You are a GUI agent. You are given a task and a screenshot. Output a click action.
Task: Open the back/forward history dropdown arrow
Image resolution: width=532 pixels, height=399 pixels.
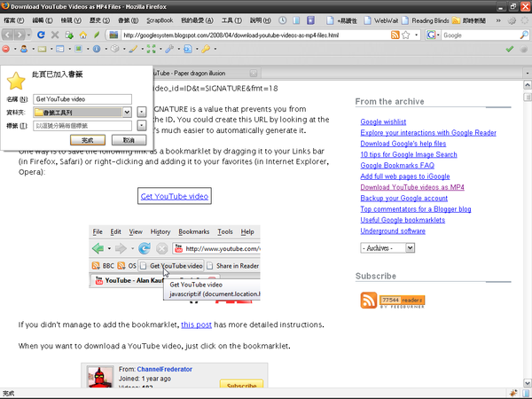(x=29, y=35)
